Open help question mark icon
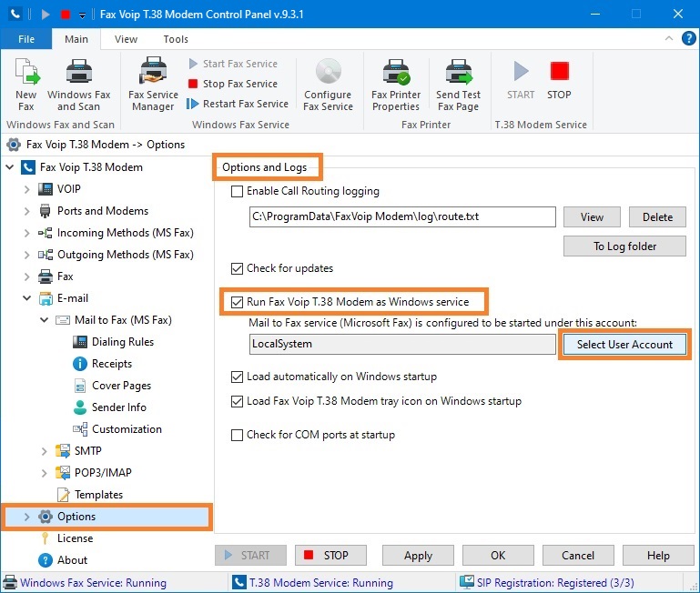700x593 pixels. point(688,38)
